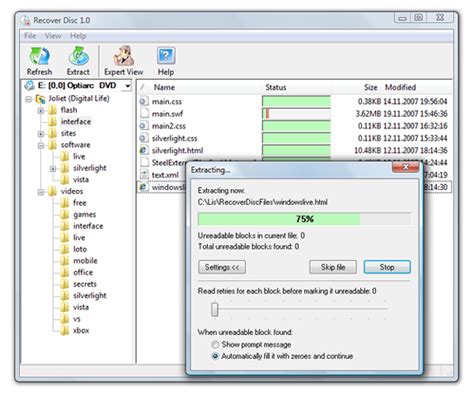Select the live folder under software
The image size is (474, 394).
[79, 156]
